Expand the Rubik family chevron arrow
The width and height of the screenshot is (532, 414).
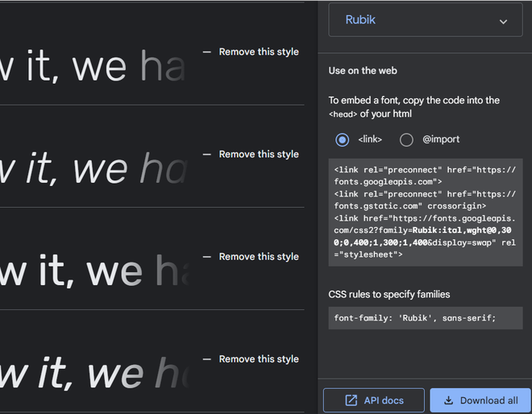[504, 22]
